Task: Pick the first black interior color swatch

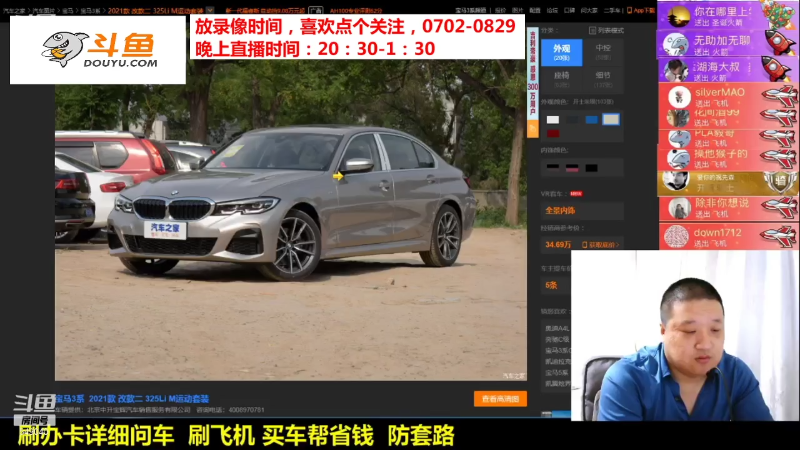Action: coord(553,167)
